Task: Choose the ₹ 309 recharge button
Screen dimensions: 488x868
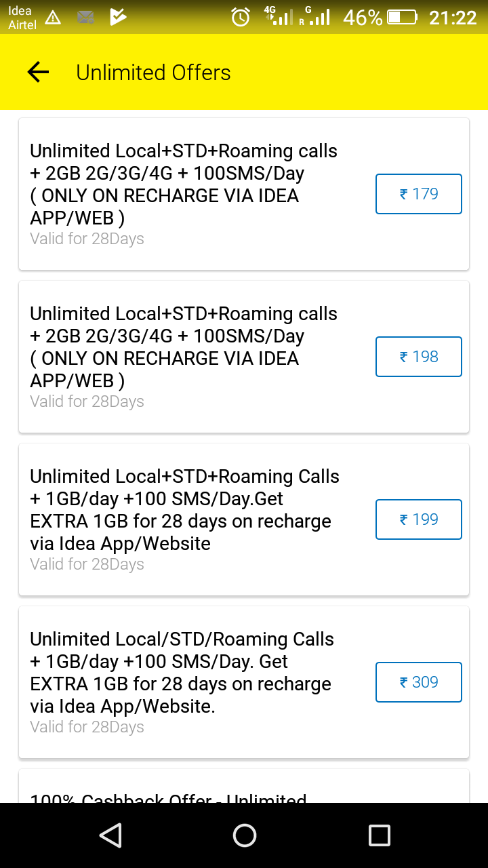Action: (419, 682)
